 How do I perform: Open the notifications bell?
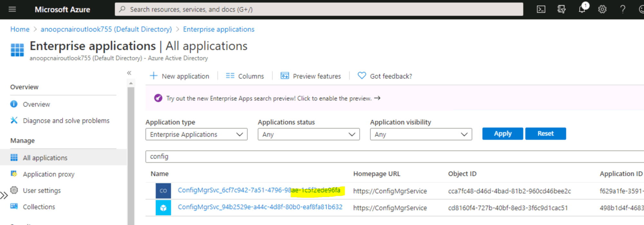coord(582,9)
